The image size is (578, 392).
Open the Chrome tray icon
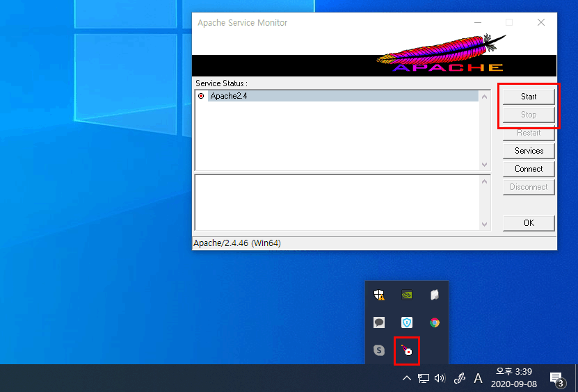click(435, 322)
